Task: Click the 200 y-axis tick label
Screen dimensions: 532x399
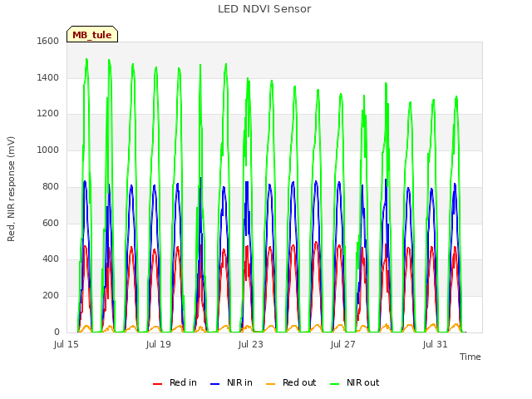Action: (x=51, y=296)
